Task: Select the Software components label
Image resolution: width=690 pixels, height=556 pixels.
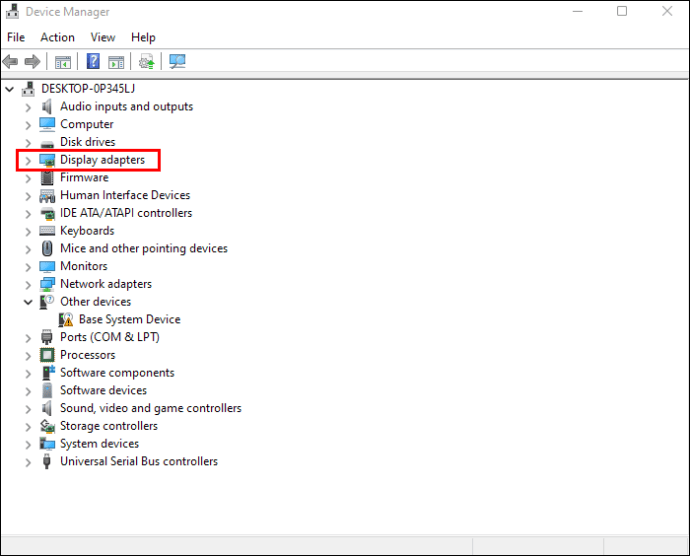Action: tap(117, 372)
